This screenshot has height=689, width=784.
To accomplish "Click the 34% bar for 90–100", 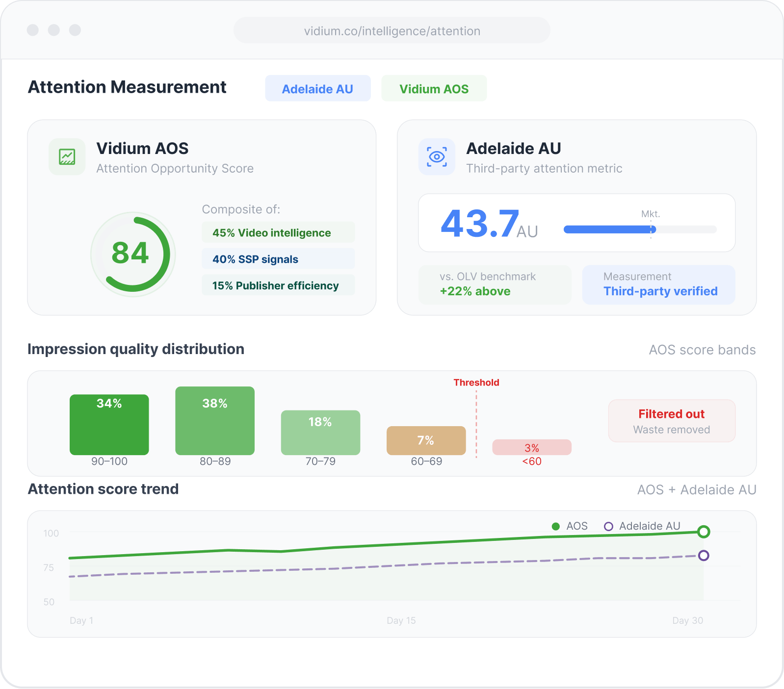I will click(x=109, y=425).
